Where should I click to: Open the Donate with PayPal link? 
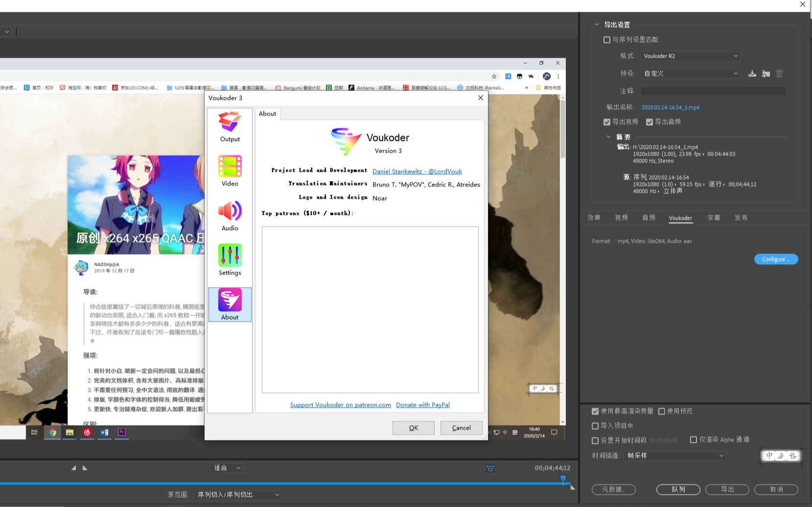pos(423,405)
